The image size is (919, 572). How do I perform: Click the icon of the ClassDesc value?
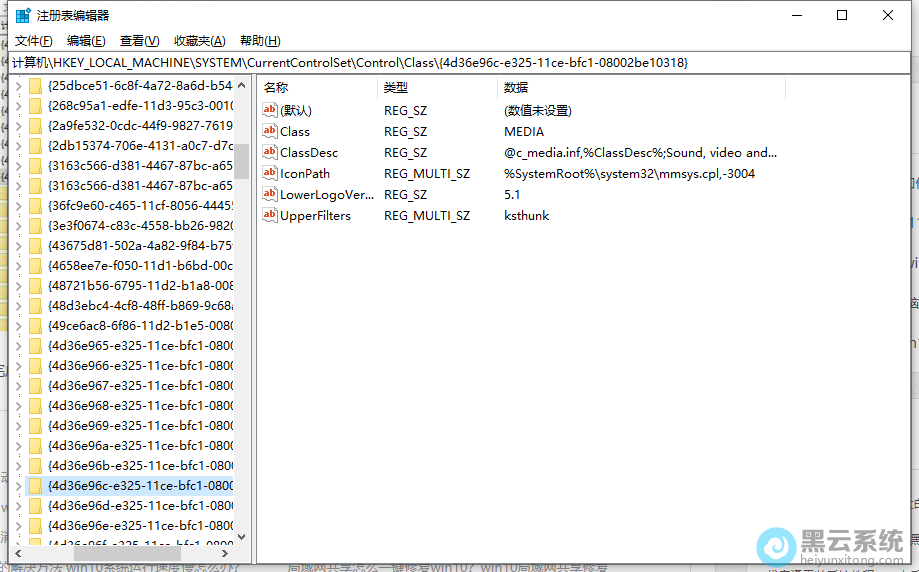[x=270, y=152]
